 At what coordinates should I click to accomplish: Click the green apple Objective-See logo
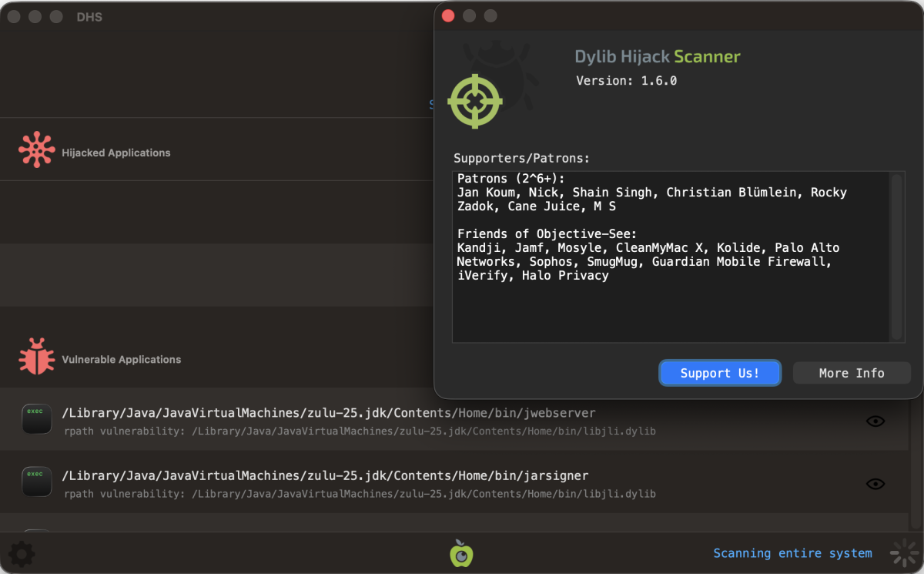(x=461, y=553)
